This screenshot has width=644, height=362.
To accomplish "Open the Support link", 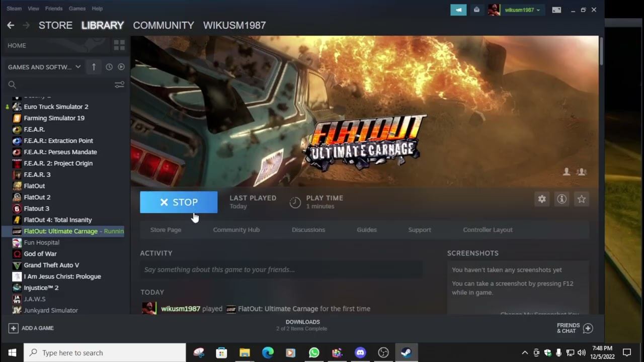I will [420, 230].
